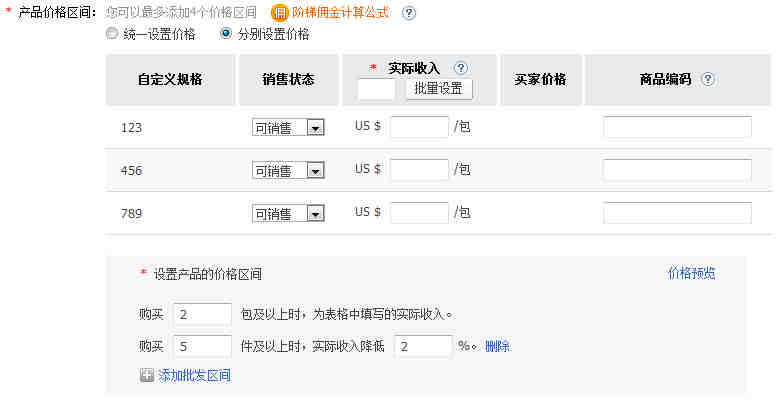
Task: Click the 添加批发区间 link
Action: [194, 375]
